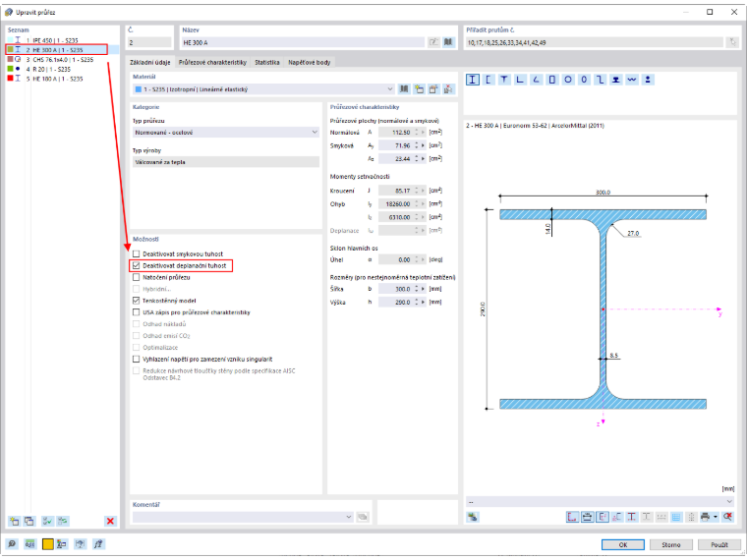Select the corrugated sheet section filter icon
747x560 pixels.
click(x=632, y=80)
